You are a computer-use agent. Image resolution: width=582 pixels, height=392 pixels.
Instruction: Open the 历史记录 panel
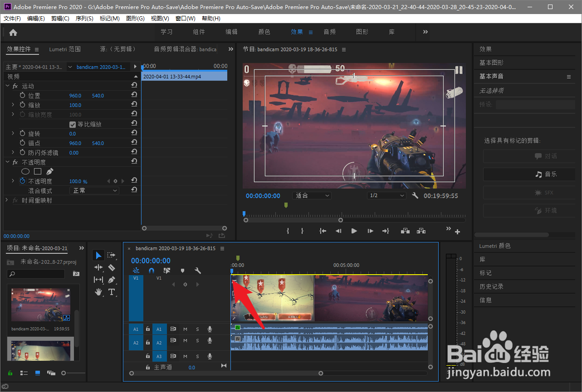click(x=491, y=286)
